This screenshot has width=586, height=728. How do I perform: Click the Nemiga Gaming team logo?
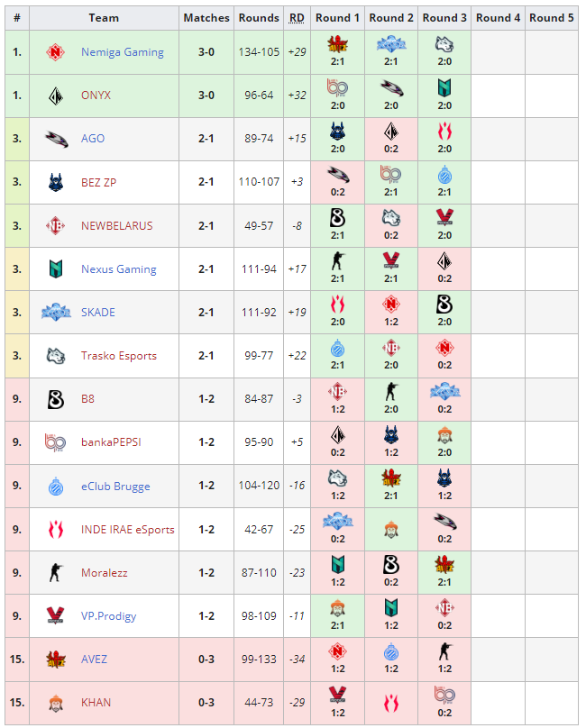click(x=56, y=52)
